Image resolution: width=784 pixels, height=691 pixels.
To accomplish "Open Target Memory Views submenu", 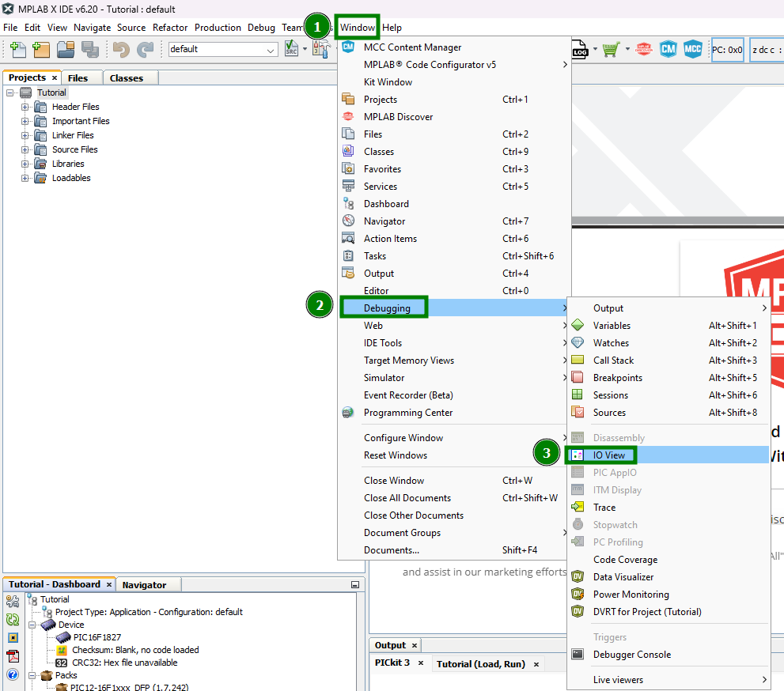I will pos(454,361).
